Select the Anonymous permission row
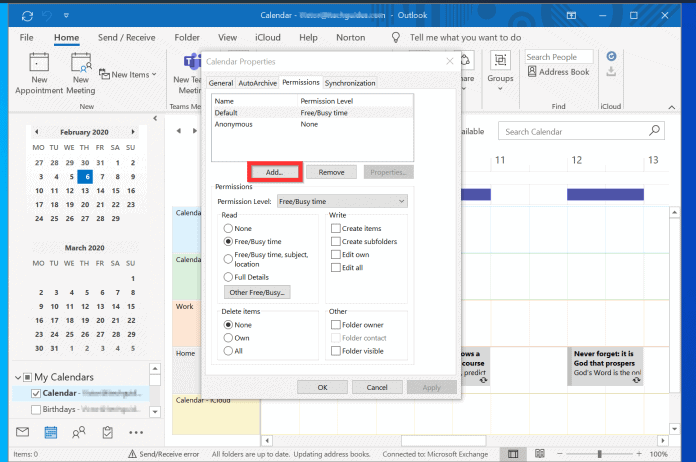This screenshot has height=462, width=696. pos(312,124)
